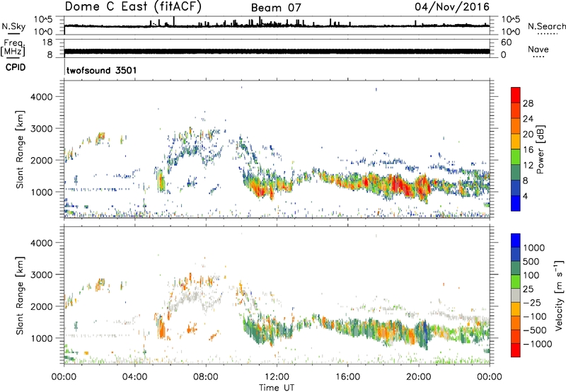Click the '500' Velocity colorbar label

coord(531,261)
